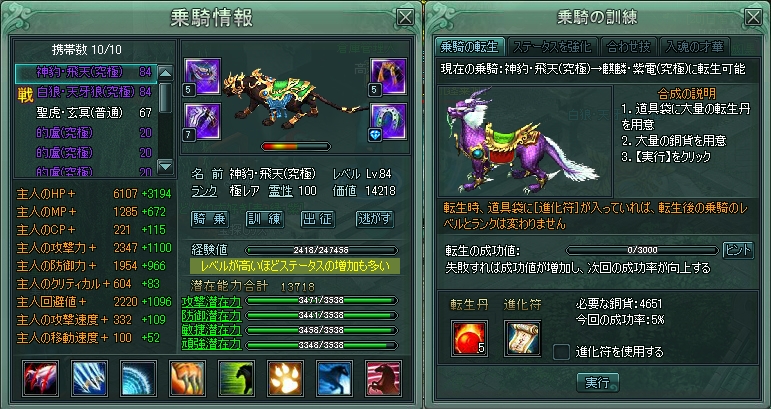Click the red horse skill icon

pos(384,378)
